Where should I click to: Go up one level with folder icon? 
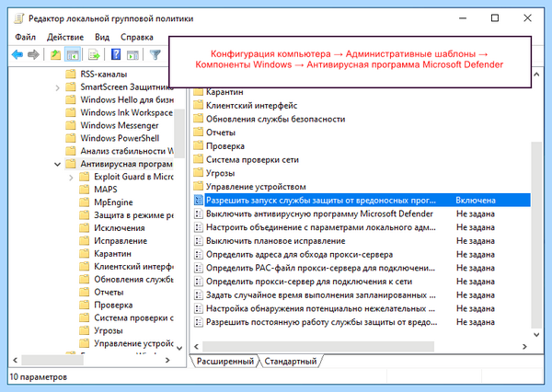pyautogui.click(x=55, y=54)
